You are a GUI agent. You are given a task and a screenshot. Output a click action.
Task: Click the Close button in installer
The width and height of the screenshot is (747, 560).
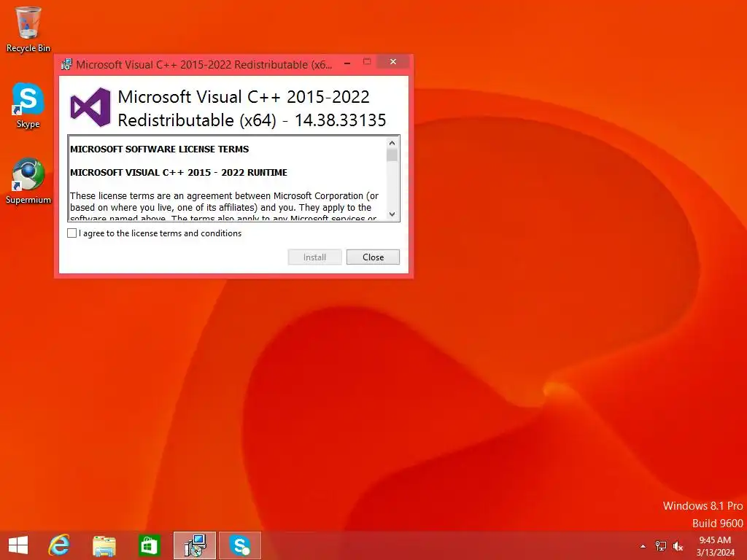pyautogui.click(x=373, y=257)
